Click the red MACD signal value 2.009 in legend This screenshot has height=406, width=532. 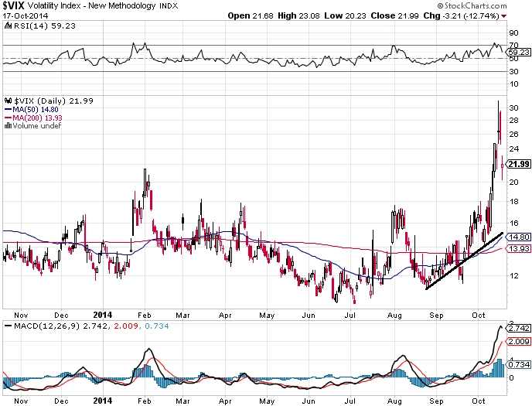[x=126, y=326]
